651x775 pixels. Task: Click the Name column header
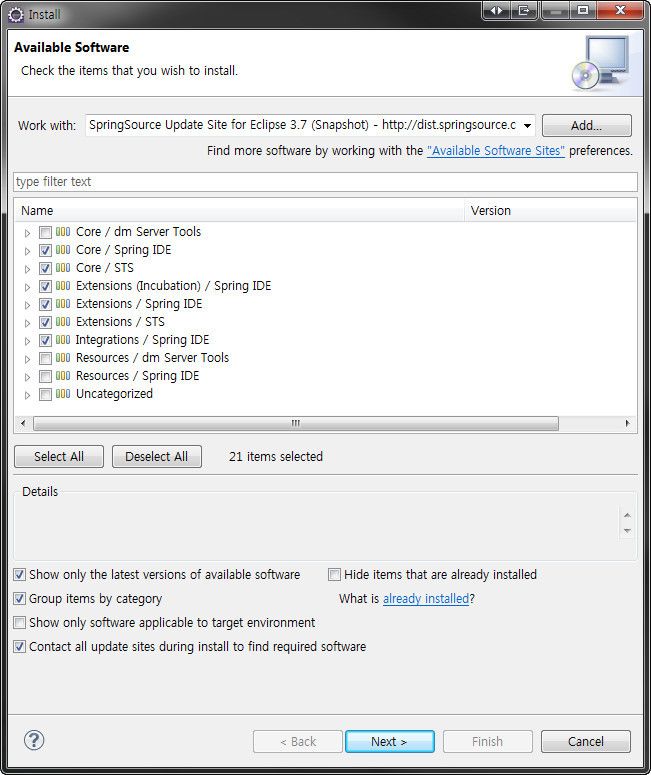(x=240, y=211)
